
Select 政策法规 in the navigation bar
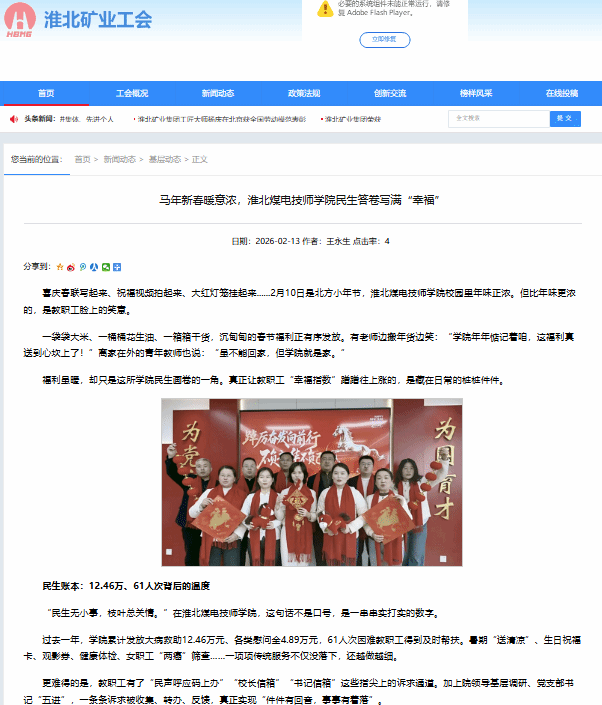[x=304, y=93]
